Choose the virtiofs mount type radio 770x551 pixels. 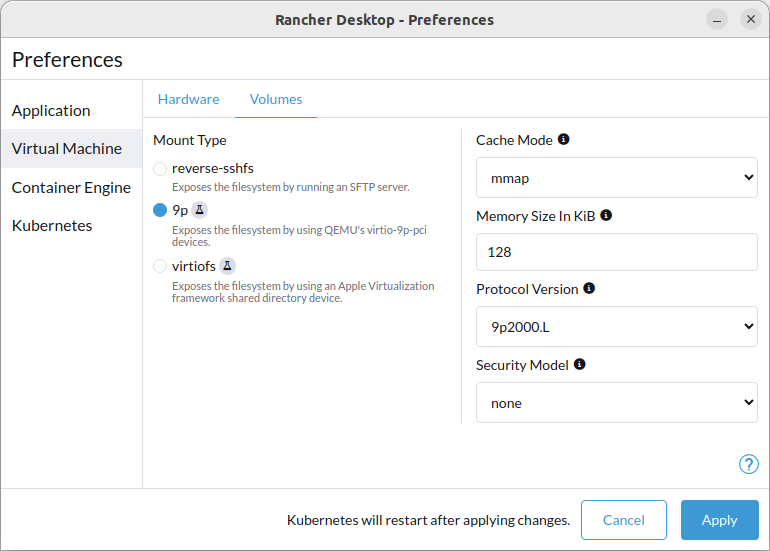(160, 266)
